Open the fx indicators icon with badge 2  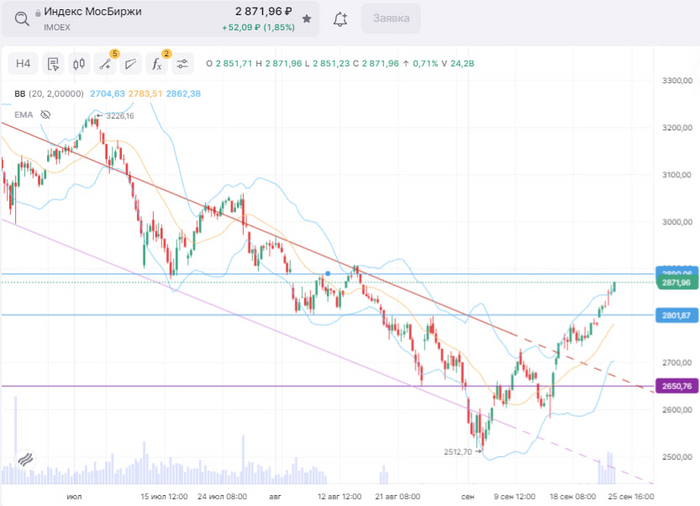coord(157,64)
